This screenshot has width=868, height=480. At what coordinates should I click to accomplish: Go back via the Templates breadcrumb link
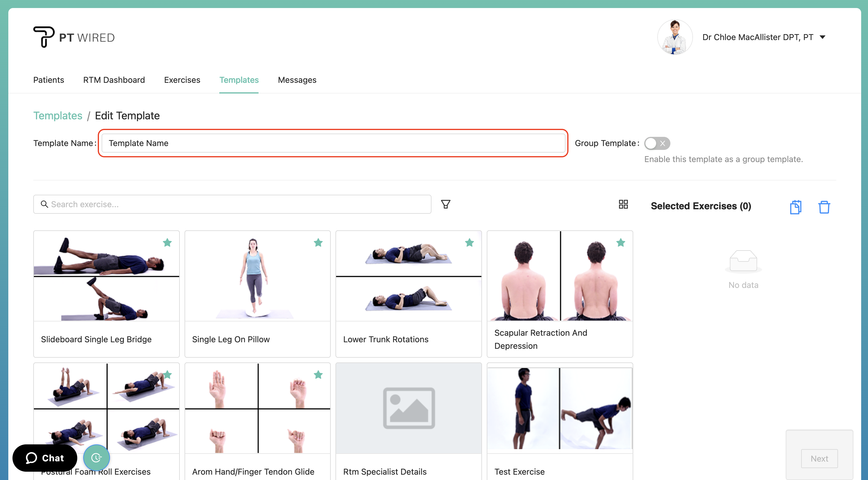coord(58,115)
